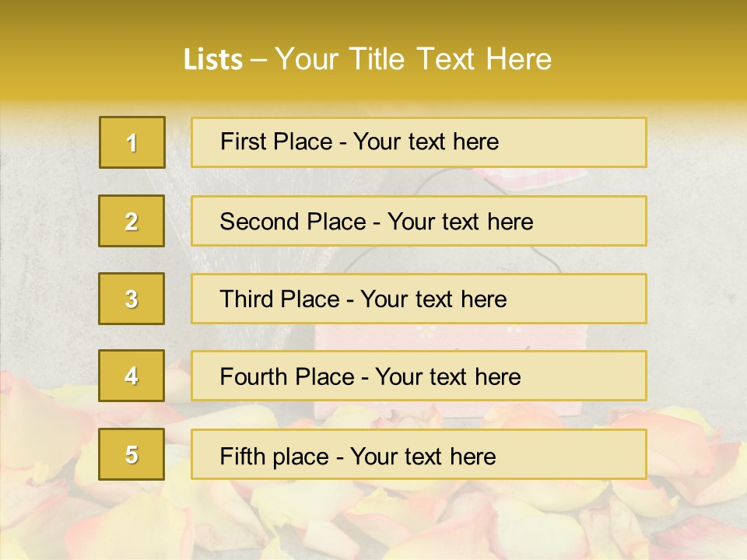Click Your text here in First Place row
The height and width of the screenshot is (560, 747).
point(426,142)
